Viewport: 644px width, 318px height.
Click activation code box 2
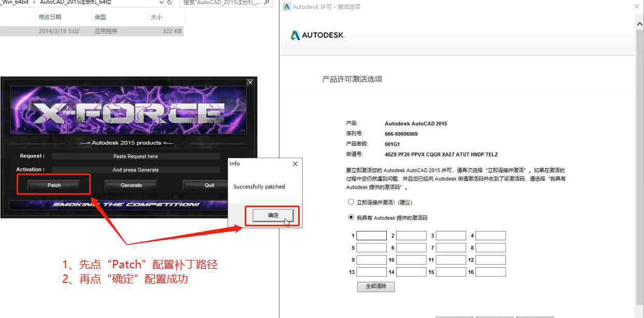[x=411, y=236]
